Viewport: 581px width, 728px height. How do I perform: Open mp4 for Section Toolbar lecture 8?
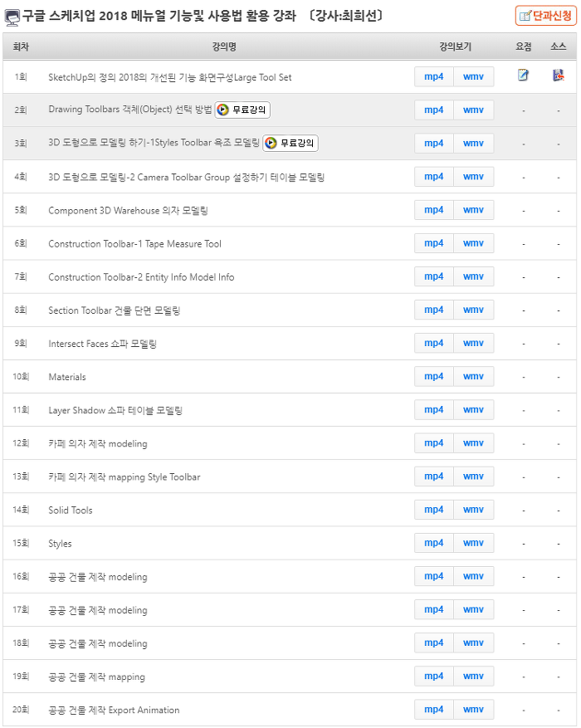(x=434, y=310)
